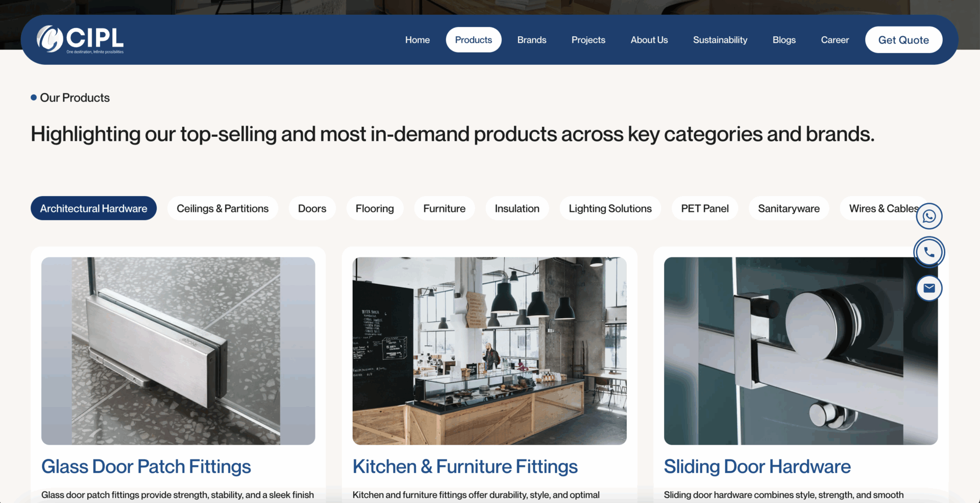The image size is (980, 503).
Task: Select the Sanitaryware category tab
Action: coord(789,208)
